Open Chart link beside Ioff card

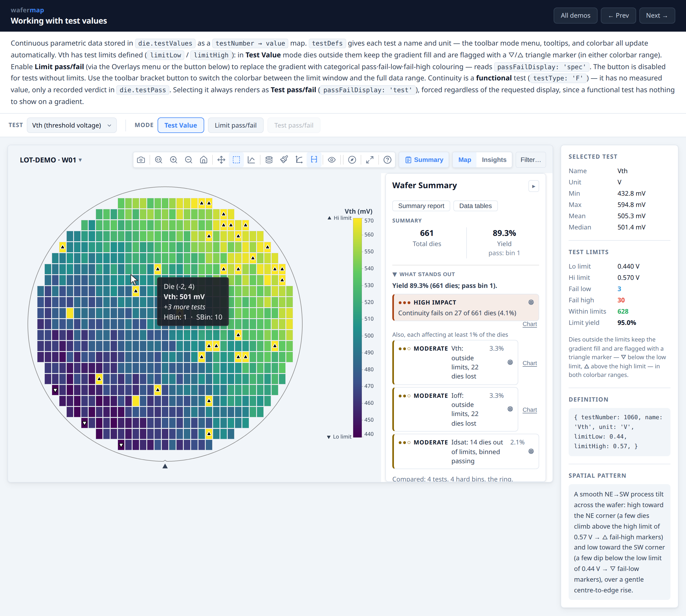tap(530, 410)
